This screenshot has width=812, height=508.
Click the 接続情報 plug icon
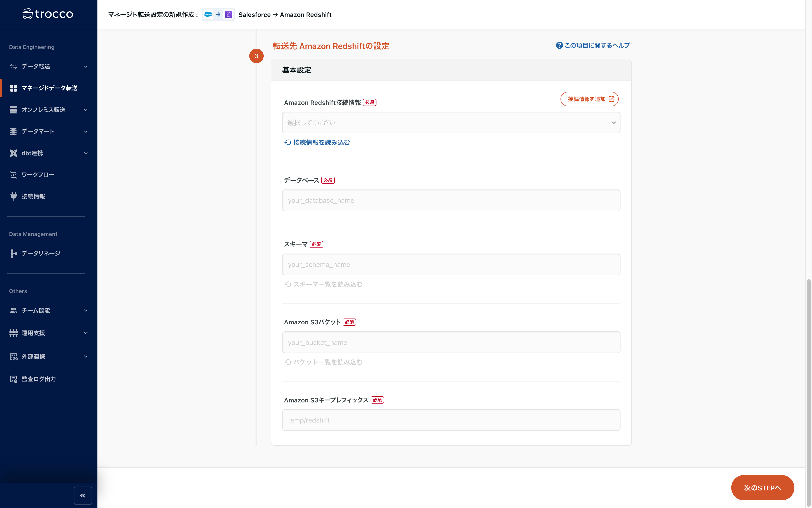pos(14,196)
